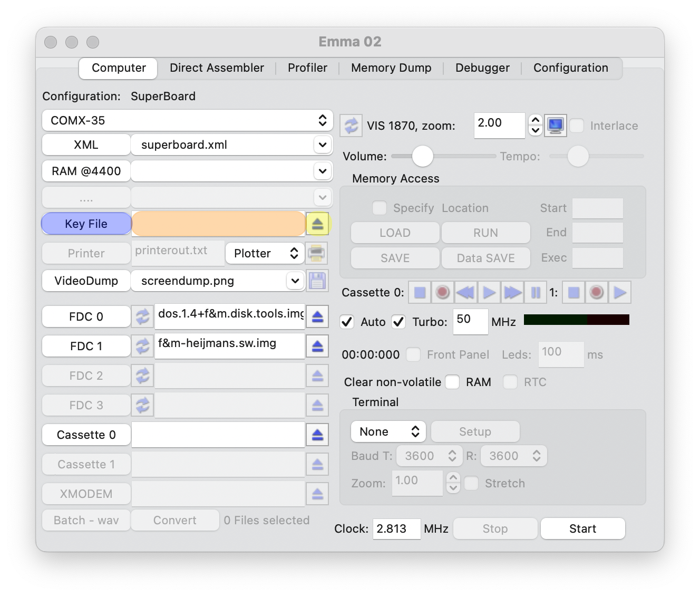Click the Key File button
Viewport: 700px width, 596px height.
coord(86,224)
